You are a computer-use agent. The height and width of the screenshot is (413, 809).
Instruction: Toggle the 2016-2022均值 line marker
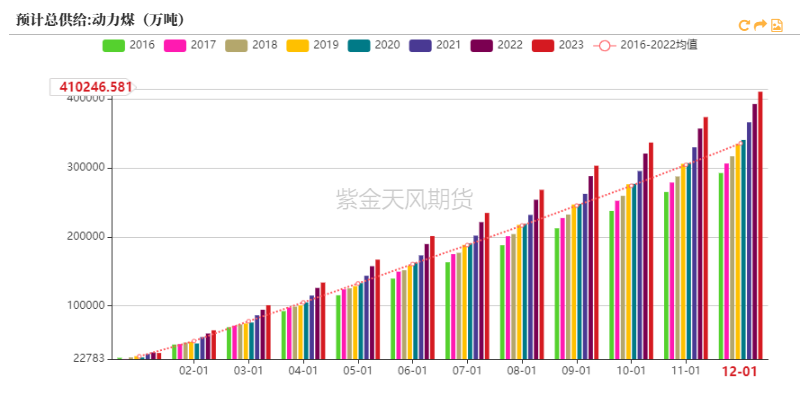click(604, 46)
